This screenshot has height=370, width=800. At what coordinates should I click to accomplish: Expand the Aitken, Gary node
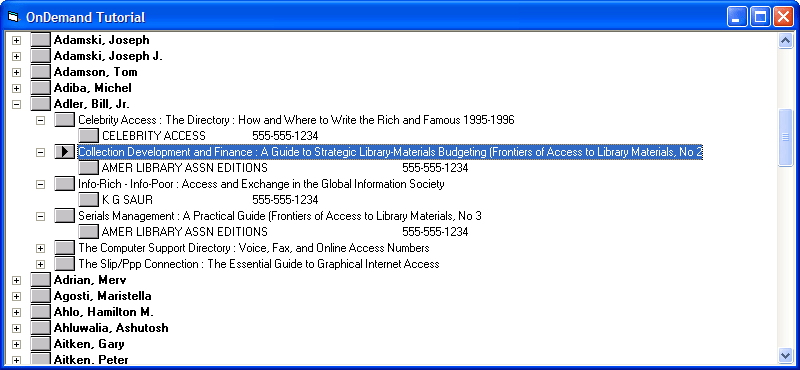pyautogui.click(x=16, y=344)
